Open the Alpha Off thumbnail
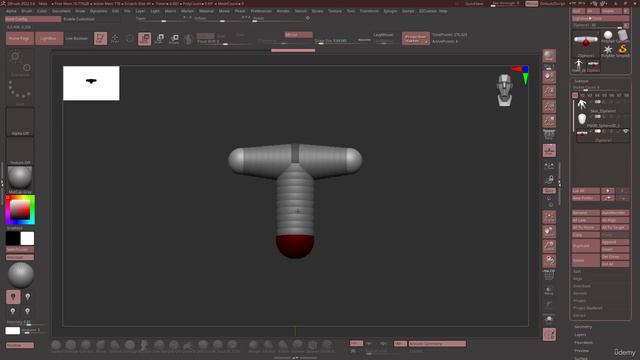Image resolution: width=640 pixels, height=360 pixels. tap(20, 122)
